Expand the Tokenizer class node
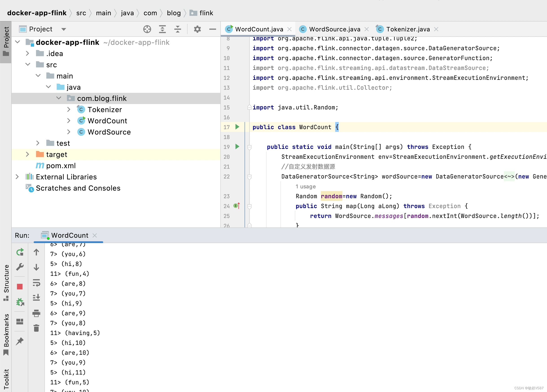Screen dimensions: 547x392 69,110
